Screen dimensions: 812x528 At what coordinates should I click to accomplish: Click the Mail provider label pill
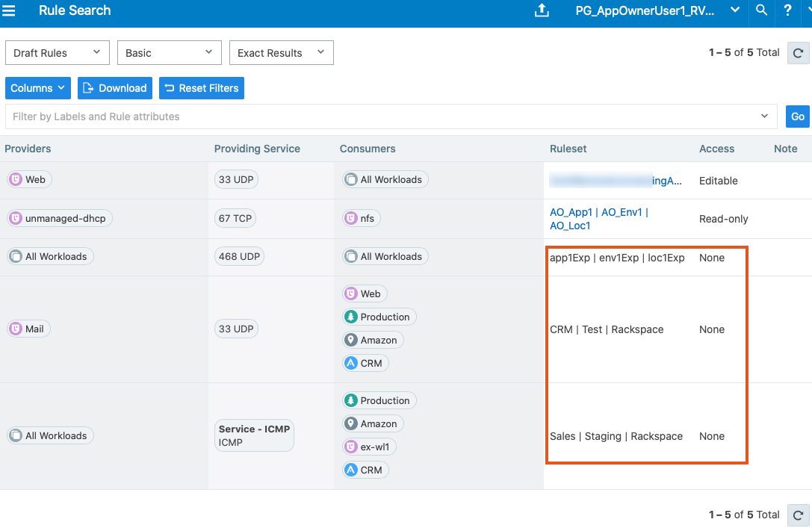pyautogui.click(x=28, y=329)
